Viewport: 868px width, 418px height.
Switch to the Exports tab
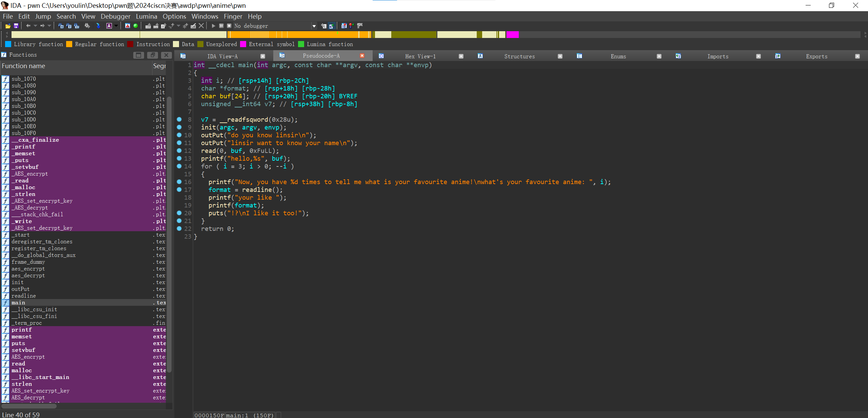(x=816, y=56)
